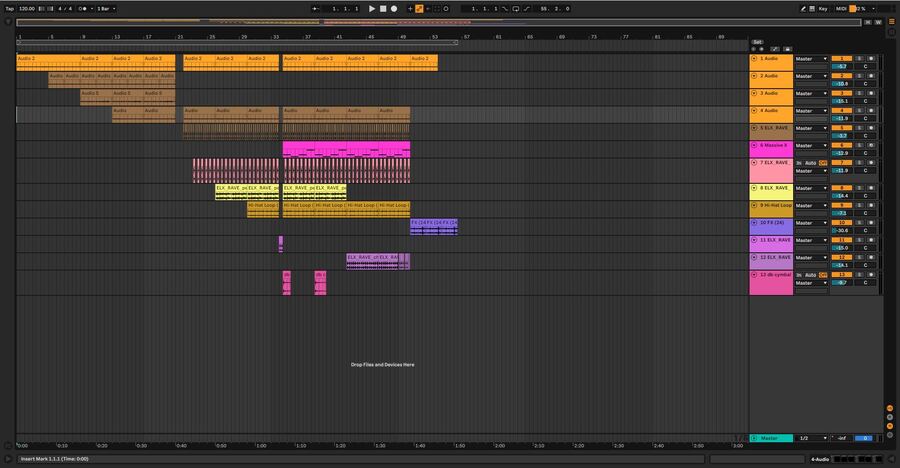Arm the 4 Audio track for recording

[871, 111]
